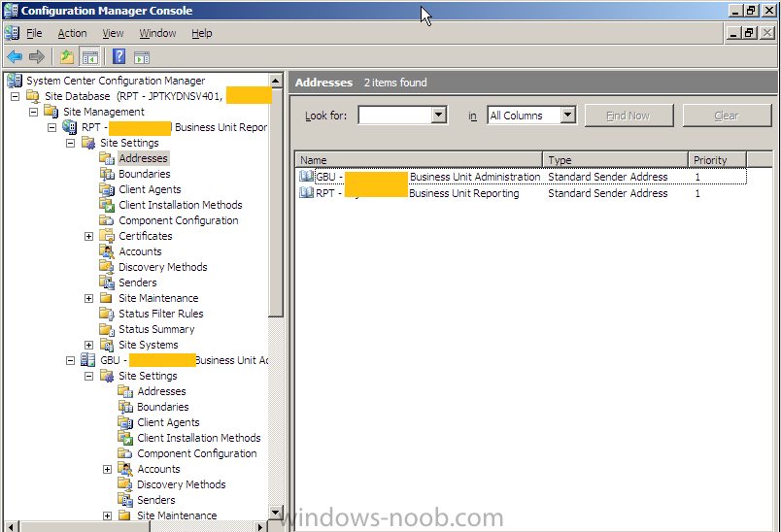Click the RPT site globe icon in tree
Image resolution: width=781 pixels, height=532 pixels.
[70, 127]
